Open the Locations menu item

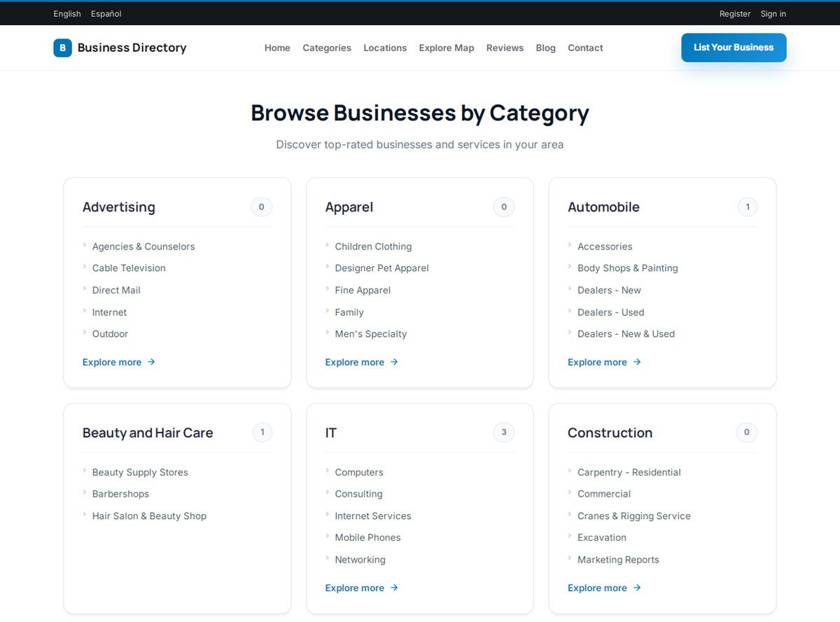(x=385, y=48)
